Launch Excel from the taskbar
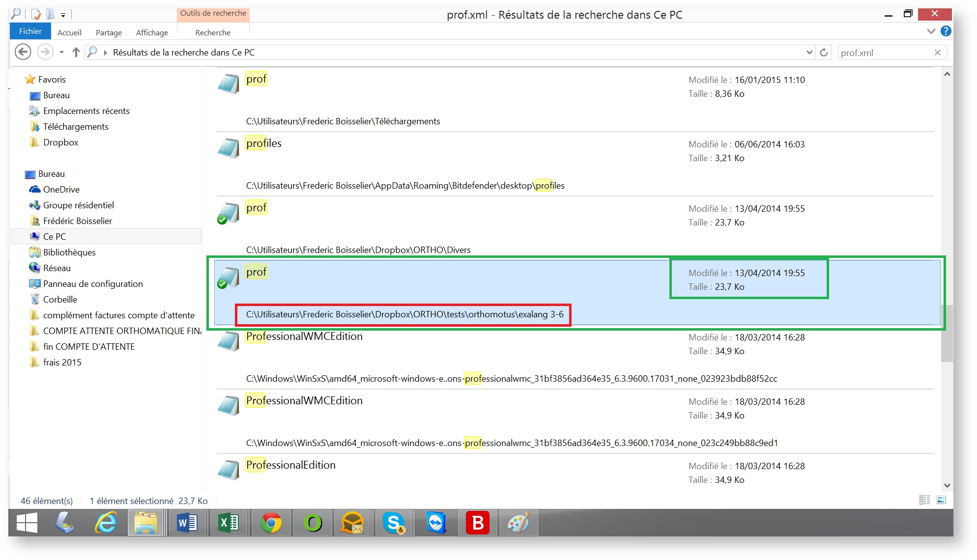Image resolution: width=977 pixels, height=560 pixels. pos(229,523)
